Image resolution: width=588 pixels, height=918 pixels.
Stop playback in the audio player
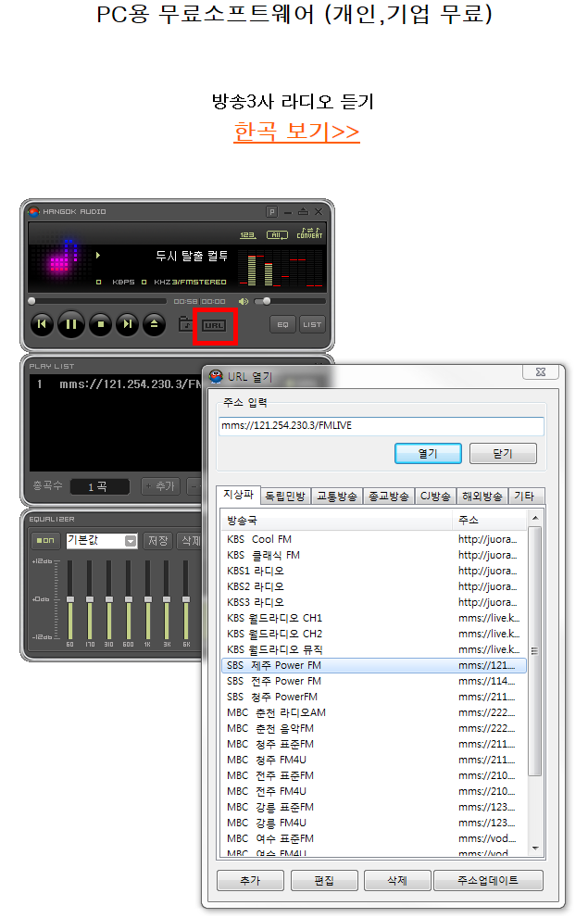point(100,324)
